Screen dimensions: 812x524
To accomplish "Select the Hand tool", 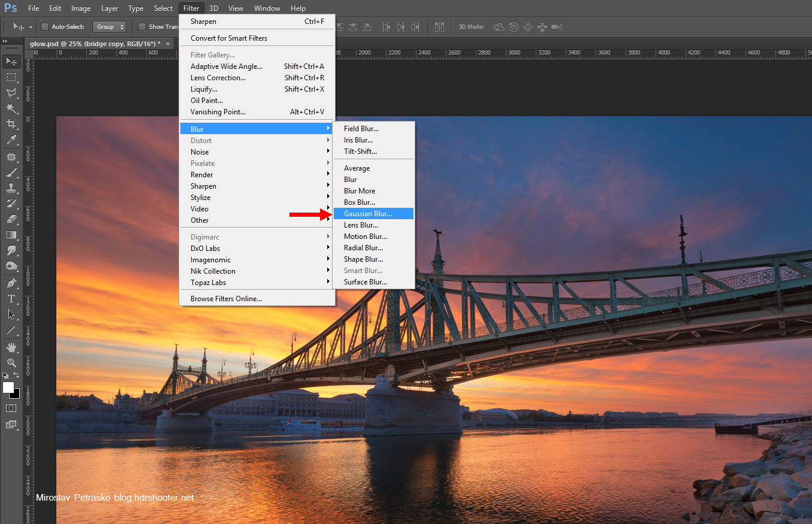I will 11,347.
